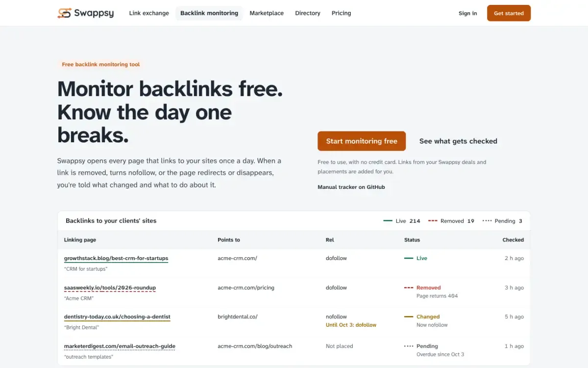The width and height of the screenshot is (588, 368).
Task: Open saasweekly.io/tools/2026-roundup linking page
Action: (x=110, y=288)
